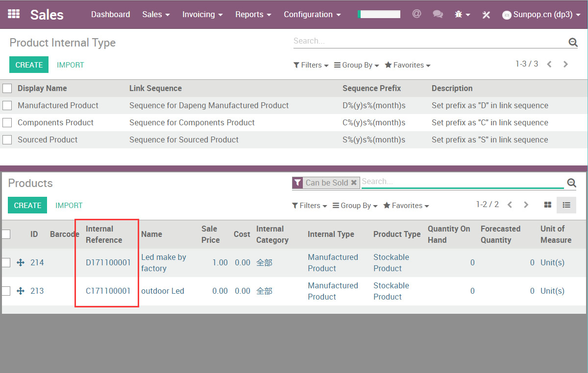This screenshot has width=588, height=373.
Task: Remove the Can be Sold filter tag
Action: pyautogui.click(x=354, y=183)
